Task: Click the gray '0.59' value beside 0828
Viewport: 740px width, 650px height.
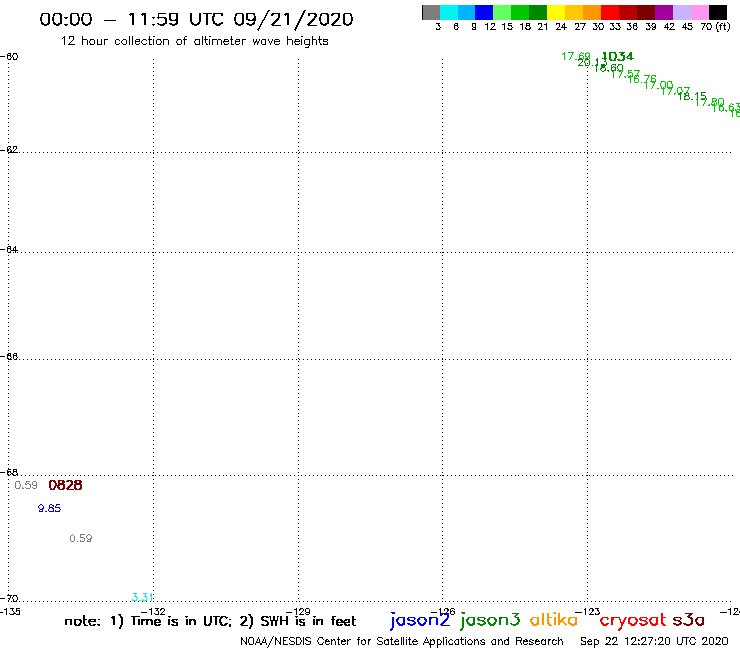Action: (x=26, y=485)
